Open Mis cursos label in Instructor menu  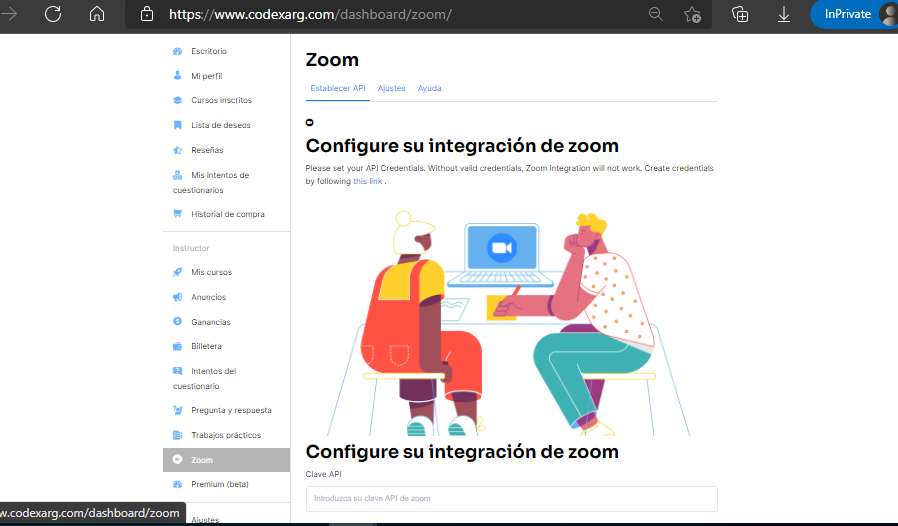click(212, 272)
